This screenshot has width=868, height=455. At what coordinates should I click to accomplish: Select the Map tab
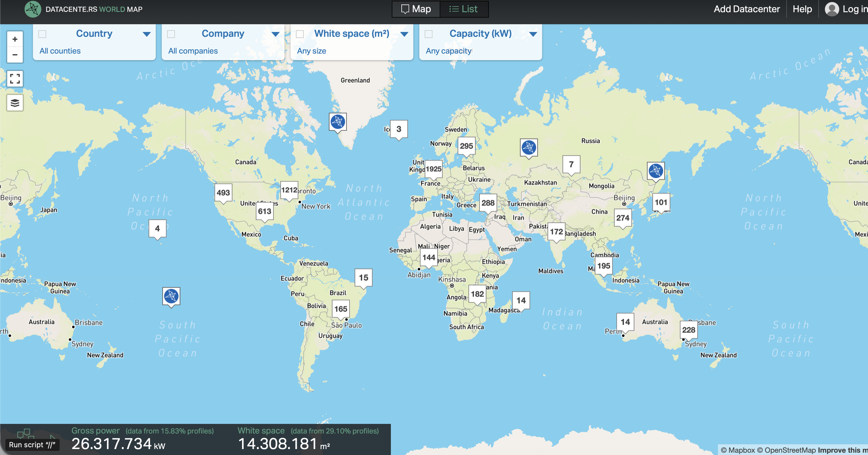(x=416, y=9)
